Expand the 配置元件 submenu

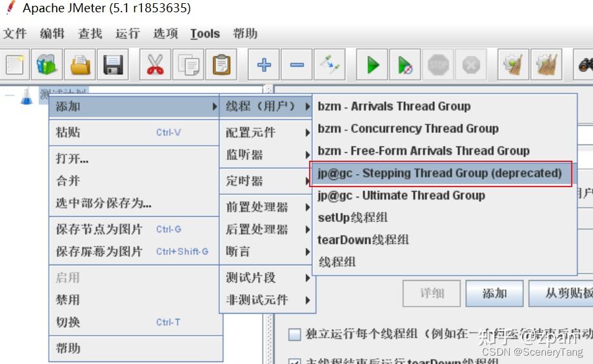(266, 132)
